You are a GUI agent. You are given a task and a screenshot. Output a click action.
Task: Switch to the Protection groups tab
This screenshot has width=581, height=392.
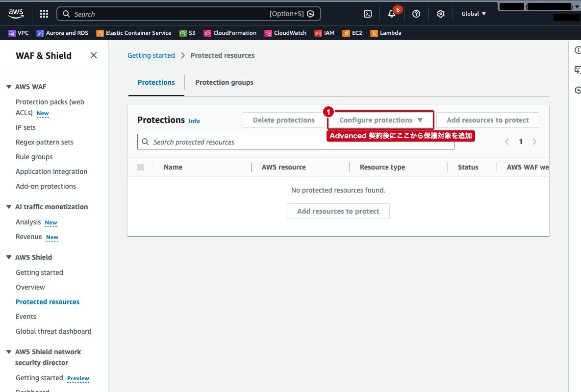click(224, 82)
